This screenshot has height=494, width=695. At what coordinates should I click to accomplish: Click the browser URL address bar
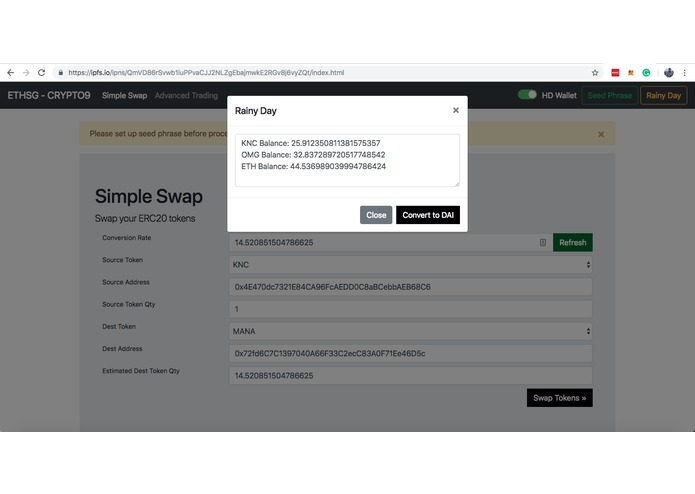[x=328, y=73]
